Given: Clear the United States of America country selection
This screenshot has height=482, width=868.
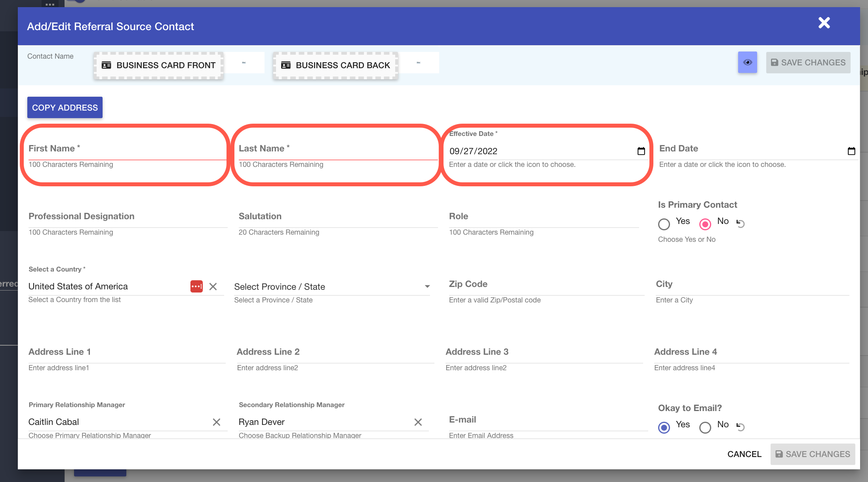Looking at the screenshot, I should tap(213, 286).
